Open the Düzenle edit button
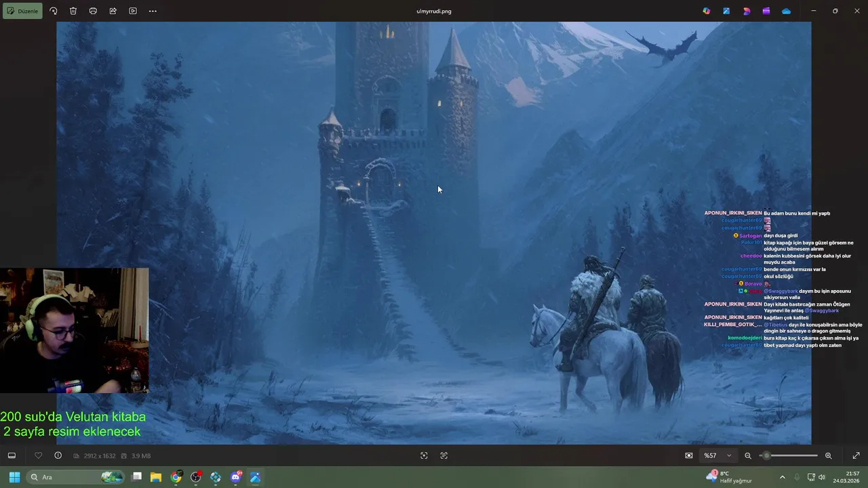The image size is (868, 488). [x=22, y=11]
